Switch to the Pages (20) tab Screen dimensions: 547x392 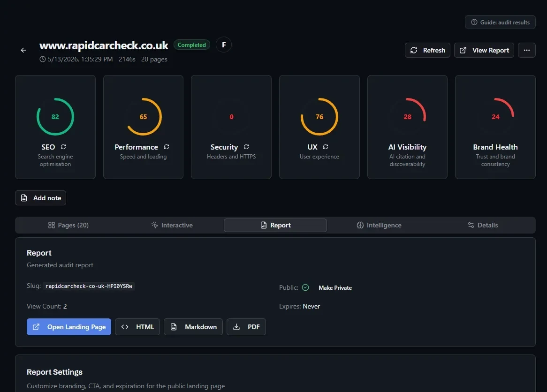click(x=68, y=225)
